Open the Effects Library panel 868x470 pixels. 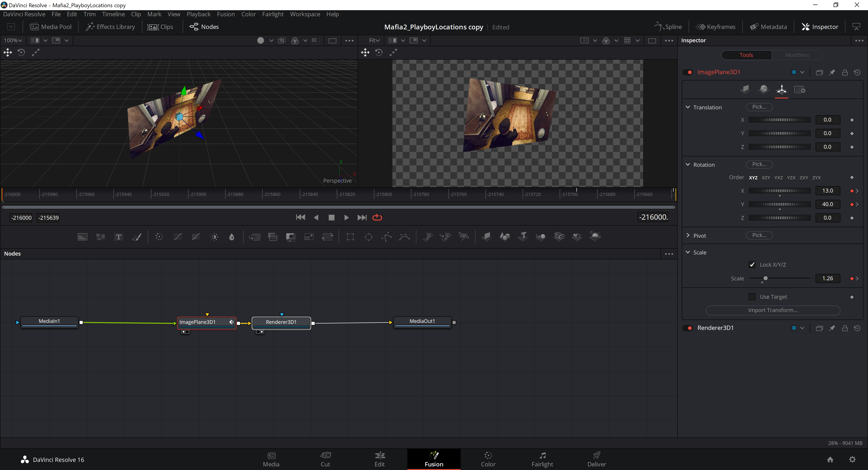point(111,27)
